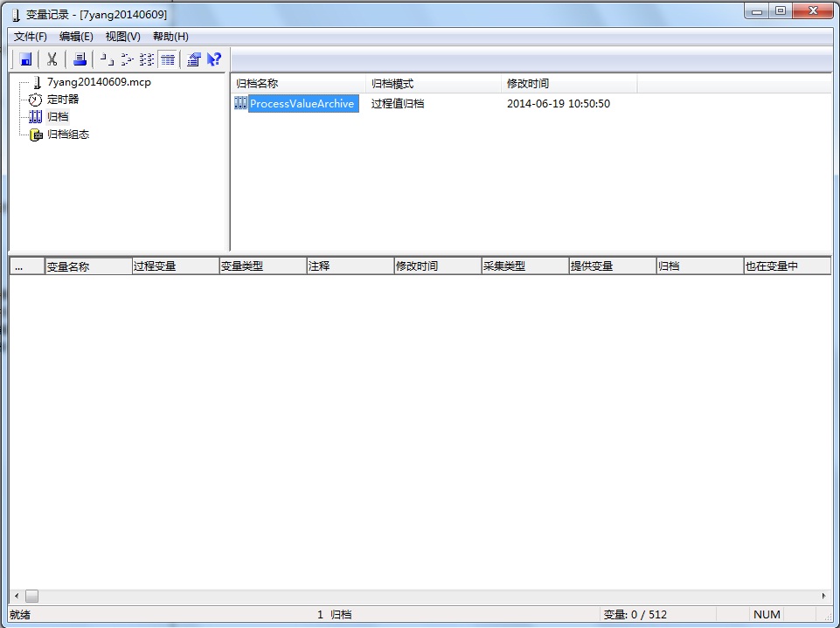The width and height of the screenshot is (840, 628).
Task: Click horizontal scrollbar right arrow
Action: 823,596
